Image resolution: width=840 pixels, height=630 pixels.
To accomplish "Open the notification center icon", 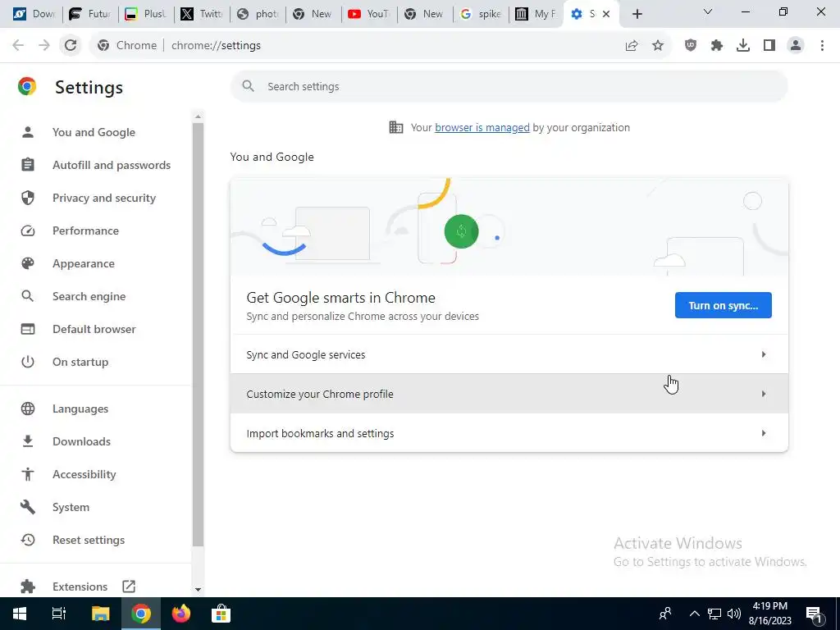I will (815, 614).
